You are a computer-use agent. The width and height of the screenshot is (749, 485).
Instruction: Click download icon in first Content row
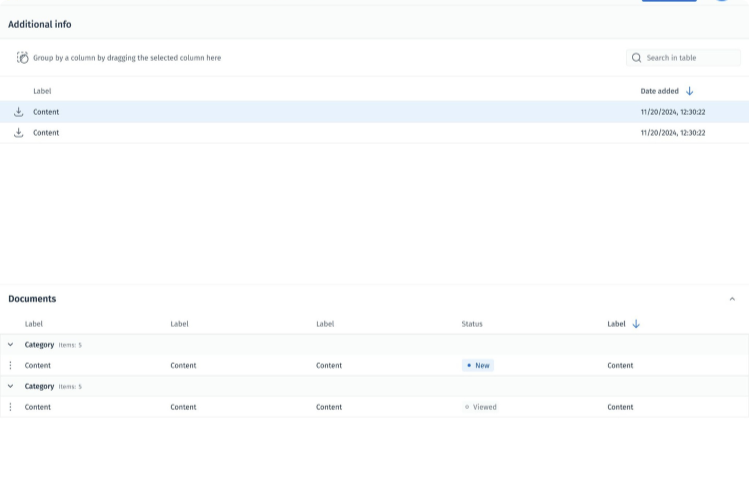[x=18, y=112]
